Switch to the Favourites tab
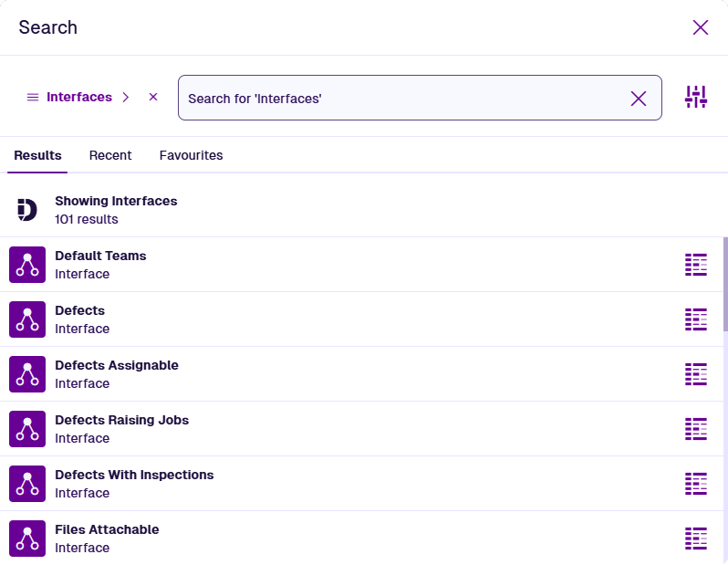This screenshot has width=728, height=565. [191, 155]
